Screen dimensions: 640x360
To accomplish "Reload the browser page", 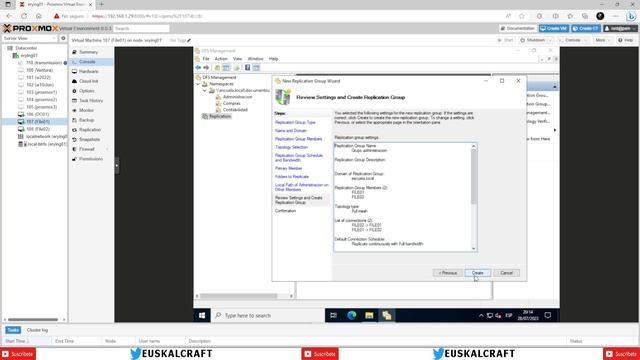I will (x=24, y=16).
